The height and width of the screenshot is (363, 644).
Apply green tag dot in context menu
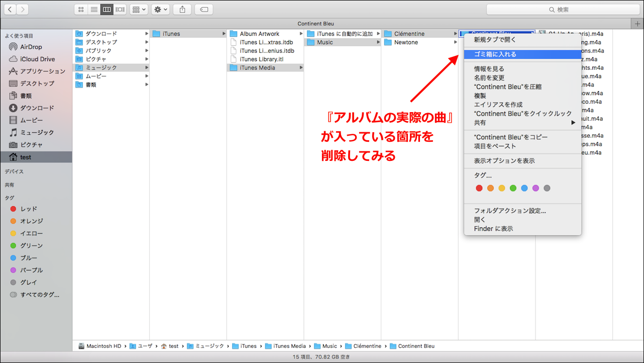coord(513,188)
